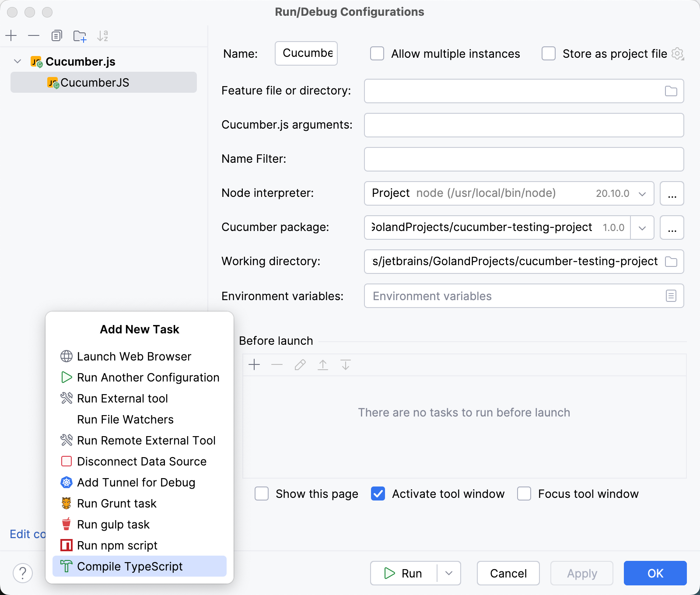Viewport: 700px width, 595px height.
Task: Click inside the Name Filter field
Action: 524,159
